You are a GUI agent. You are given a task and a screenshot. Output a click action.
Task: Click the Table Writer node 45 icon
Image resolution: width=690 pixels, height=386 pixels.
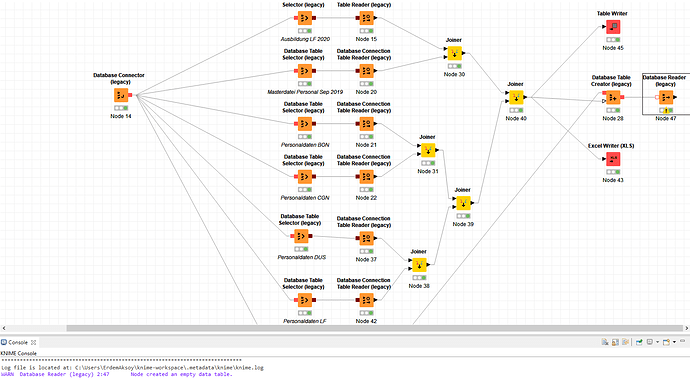[613, 27]
